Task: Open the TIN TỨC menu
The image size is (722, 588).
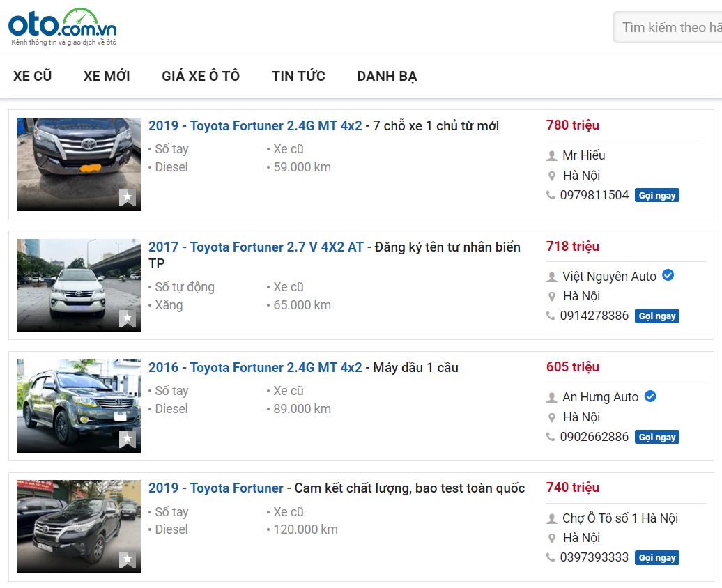Action: [298, 76]
